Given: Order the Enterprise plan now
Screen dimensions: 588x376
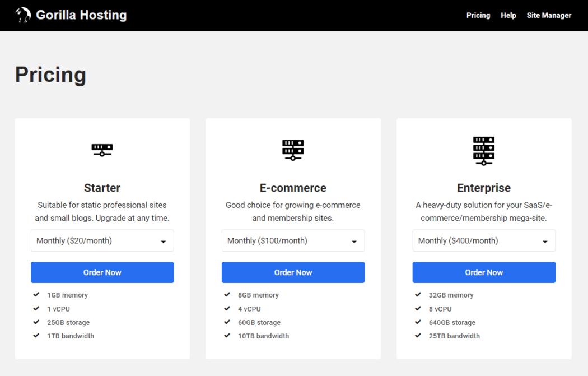Looking at the screenshot, I should coord(484,272).
